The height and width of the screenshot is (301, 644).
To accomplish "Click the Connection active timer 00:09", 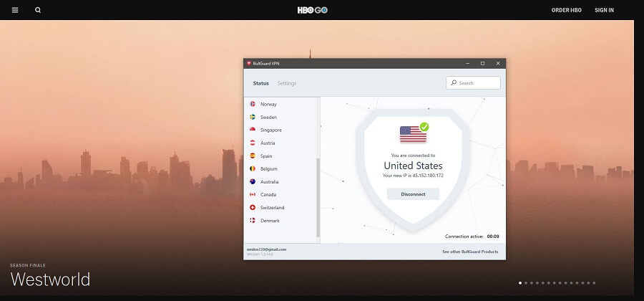I will [x=493, y=236].
